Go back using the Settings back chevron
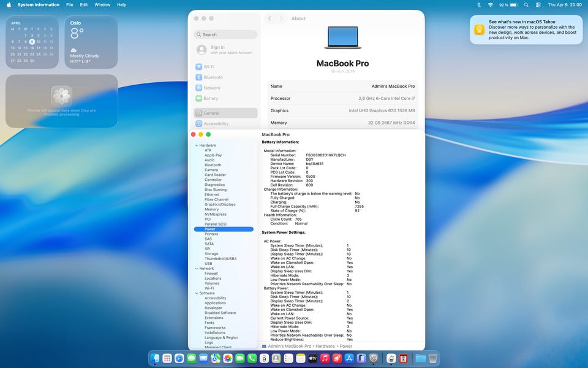Screen dimensions: 588x368 [269, 18]
